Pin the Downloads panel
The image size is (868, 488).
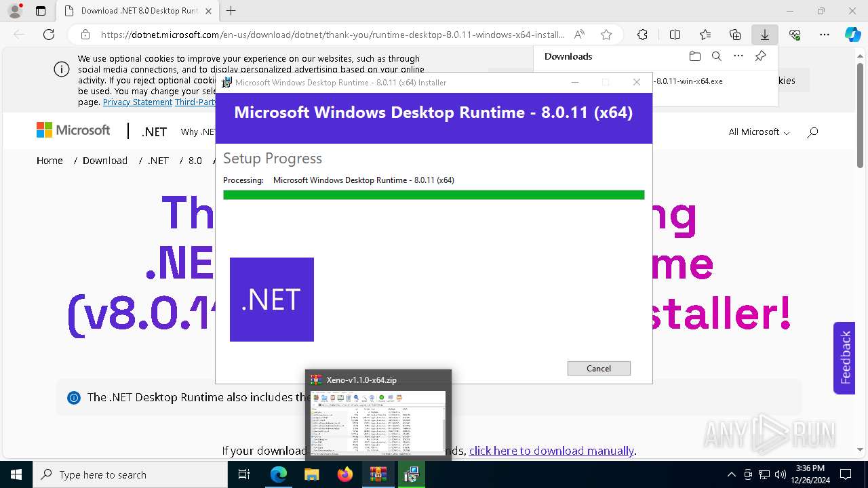pyautogui.click(x=761, y=56)
